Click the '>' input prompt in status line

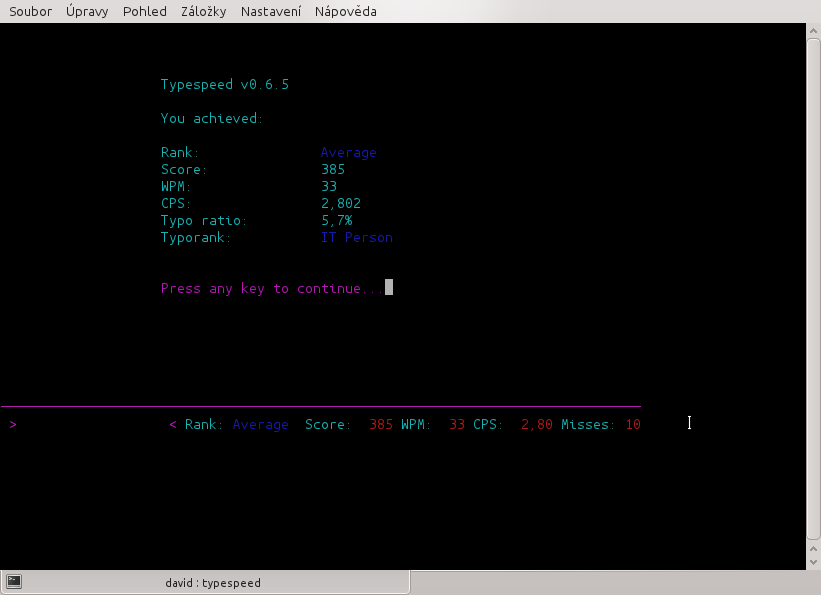click(x=13, y=424)
